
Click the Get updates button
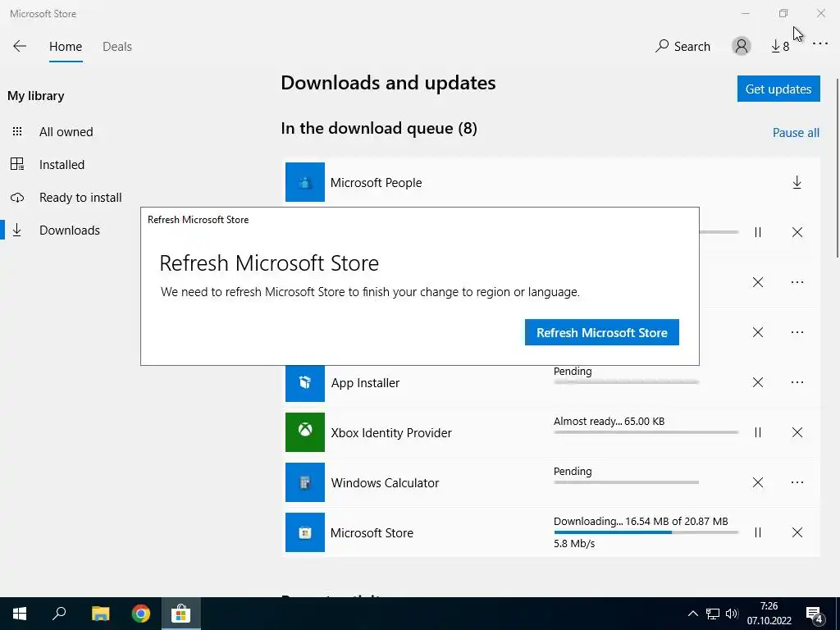pyautogui.click(x=778, y=89)
